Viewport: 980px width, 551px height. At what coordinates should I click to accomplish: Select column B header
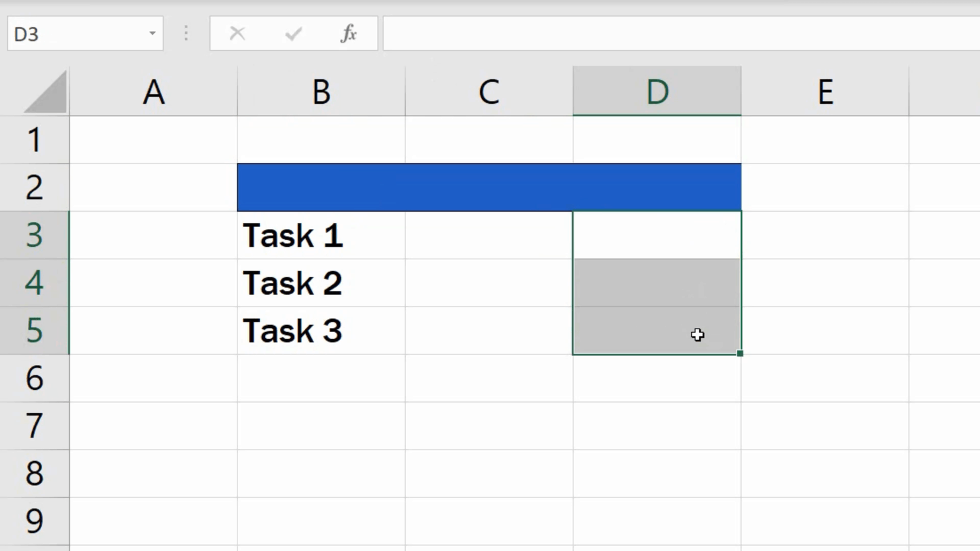[321, 92]
